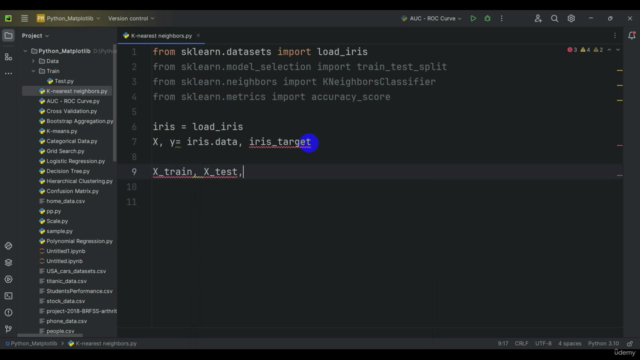Open Project view selector dropdown
640x360 pixels.
(35, 36)
